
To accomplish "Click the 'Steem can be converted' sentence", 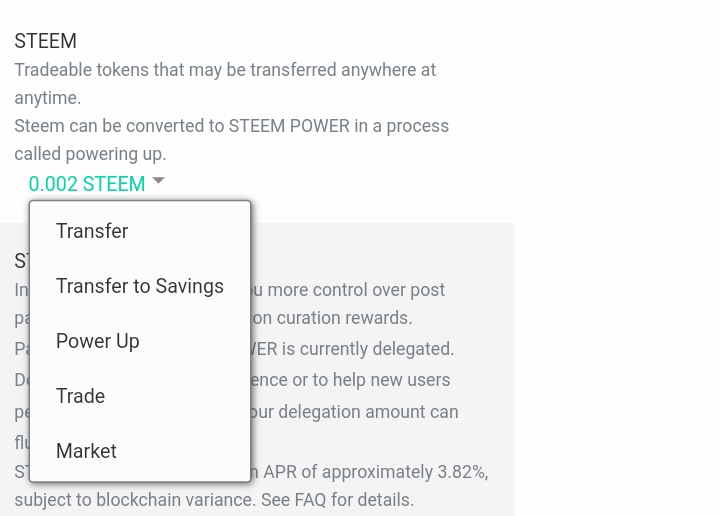I will click(x=231, y=126).
